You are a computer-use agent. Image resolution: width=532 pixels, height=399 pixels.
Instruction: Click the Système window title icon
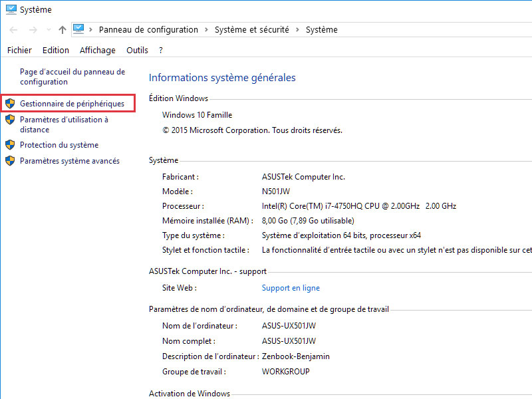[x=11, y=9]
